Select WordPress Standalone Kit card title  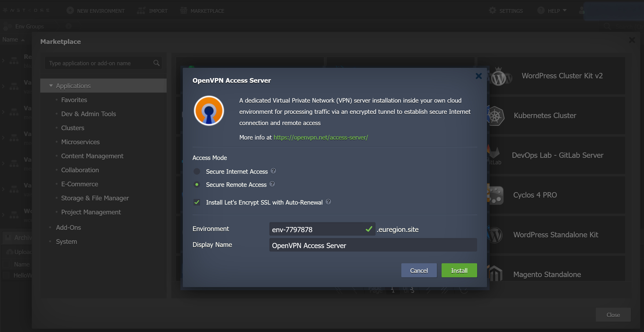click(x=556, y=235)
